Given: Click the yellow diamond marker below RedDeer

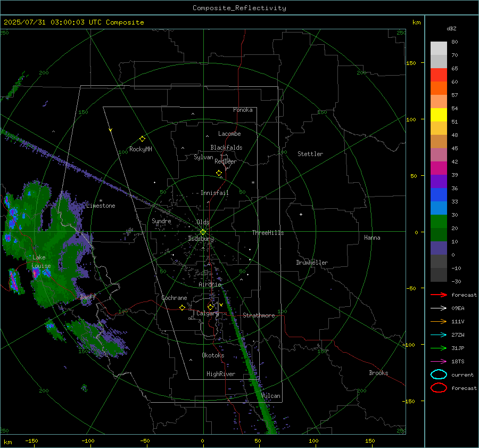Looking at the screenshot, I should pyautogui.click(x=219, y=173).
